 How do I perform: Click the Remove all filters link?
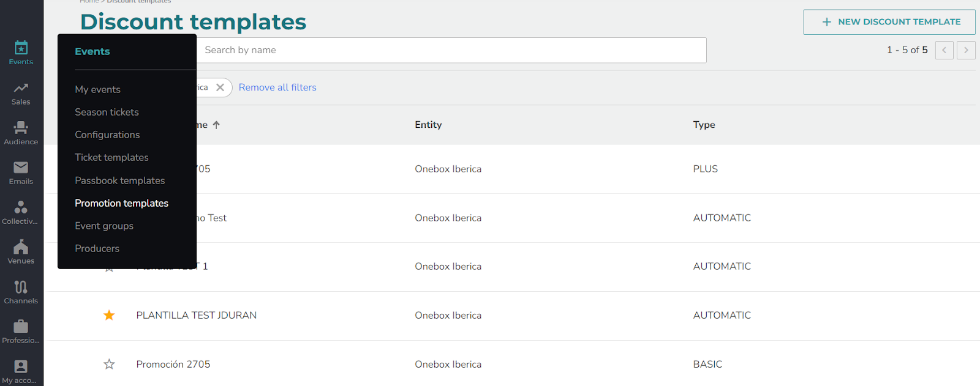click(277, 87)
